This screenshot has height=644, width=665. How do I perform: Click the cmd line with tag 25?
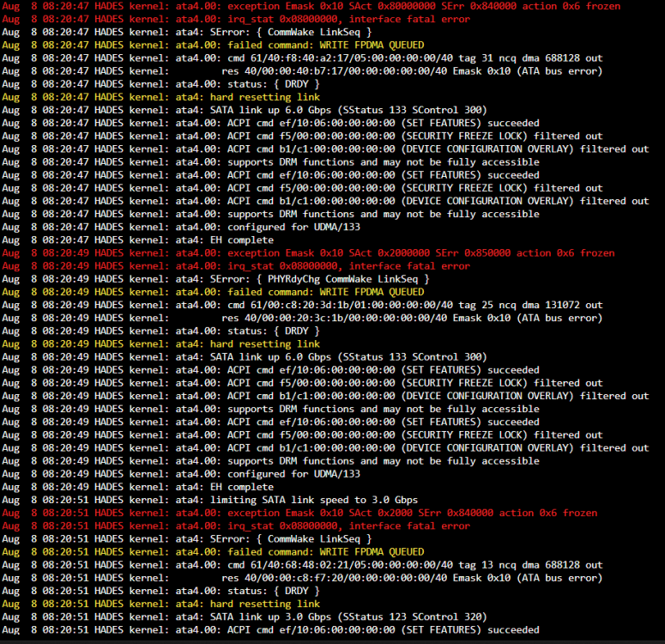[302, 305]
